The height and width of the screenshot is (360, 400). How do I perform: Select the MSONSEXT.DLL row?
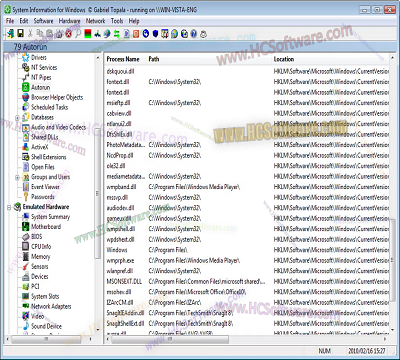247,281
